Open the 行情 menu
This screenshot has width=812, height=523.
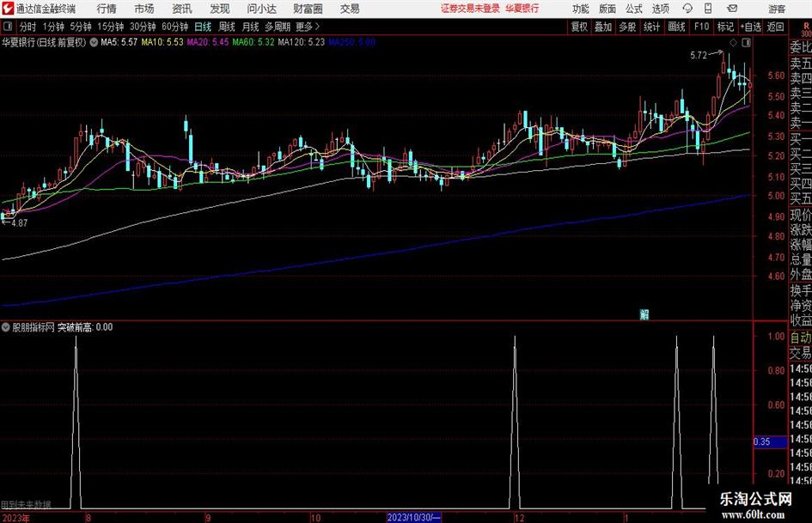point(107,9)
